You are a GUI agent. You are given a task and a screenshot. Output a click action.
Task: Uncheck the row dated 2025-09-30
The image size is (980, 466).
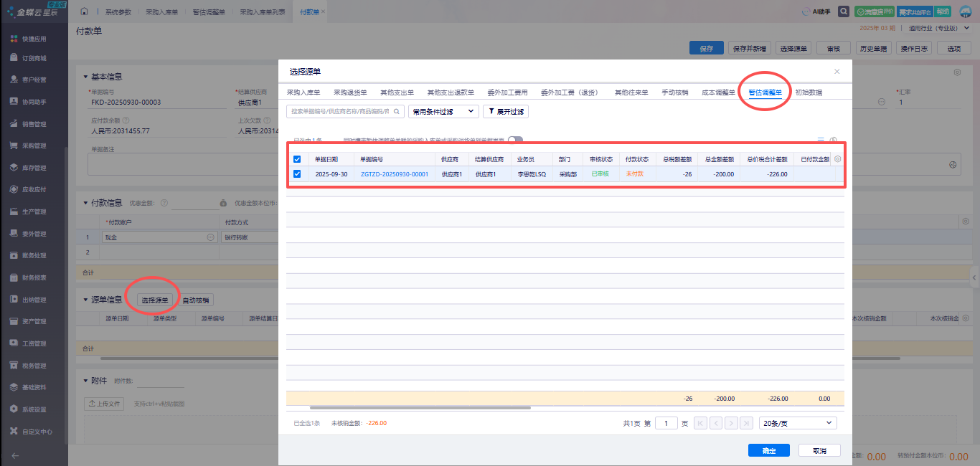[x=297, y=173]
